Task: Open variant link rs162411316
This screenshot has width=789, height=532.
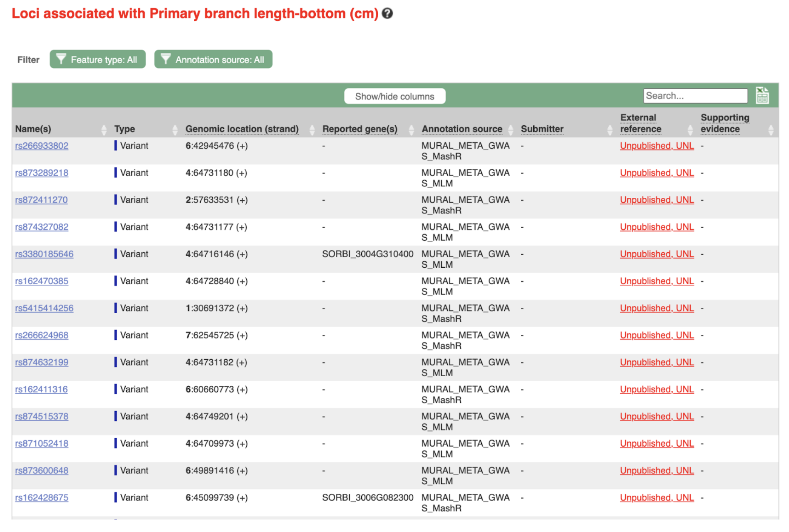Action: 41,389
